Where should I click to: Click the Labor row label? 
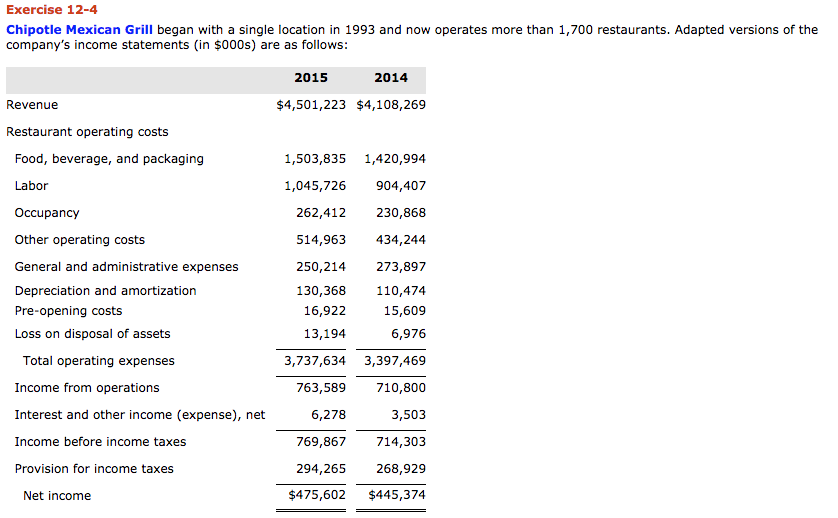[32, 186]
